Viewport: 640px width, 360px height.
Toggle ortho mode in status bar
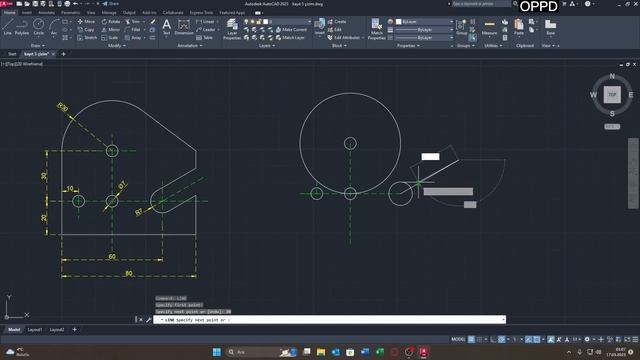click(493, 340)
